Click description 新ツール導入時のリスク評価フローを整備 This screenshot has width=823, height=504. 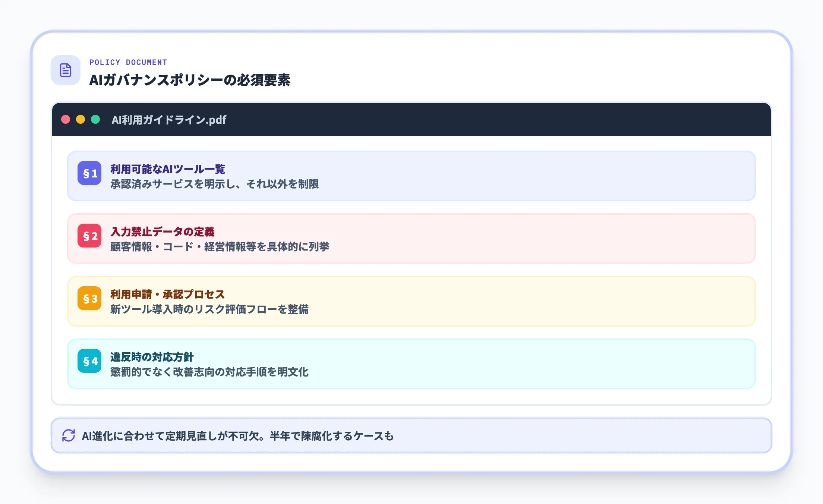coord(209,309)
